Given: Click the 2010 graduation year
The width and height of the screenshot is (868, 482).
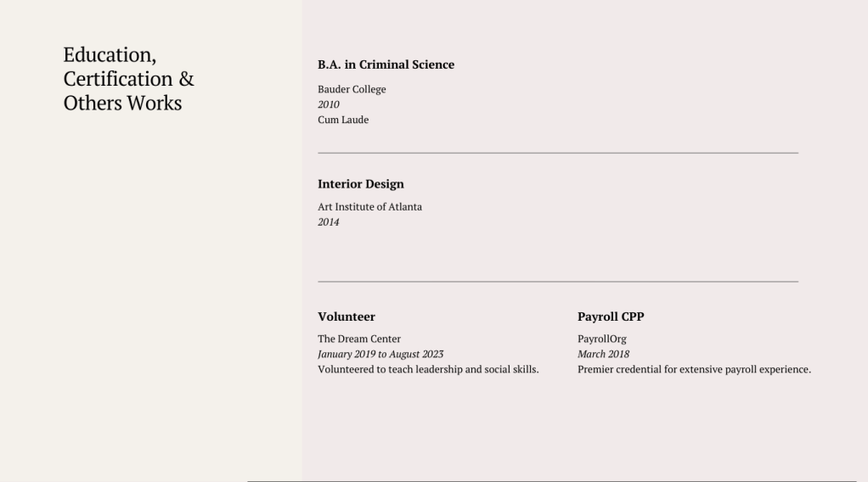Looking at the screenshot, I should 329,104.
